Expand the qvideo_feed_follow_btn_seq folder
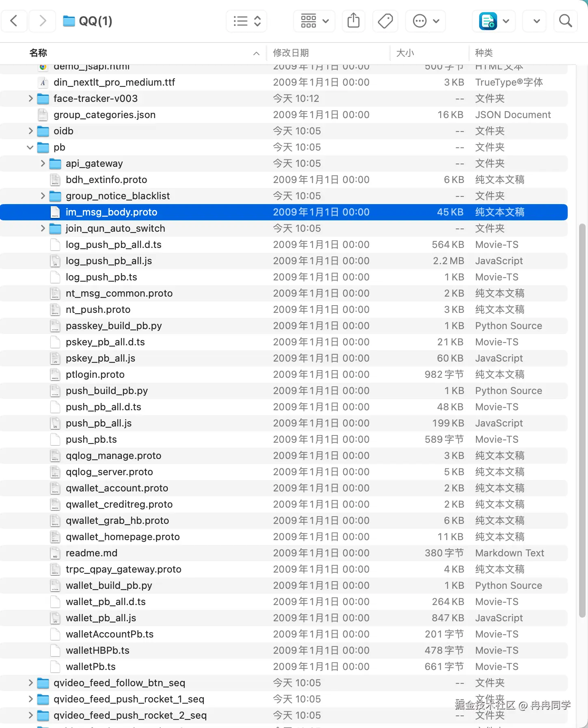Viewport: 588px width, 728px height. tap(30, 683)
